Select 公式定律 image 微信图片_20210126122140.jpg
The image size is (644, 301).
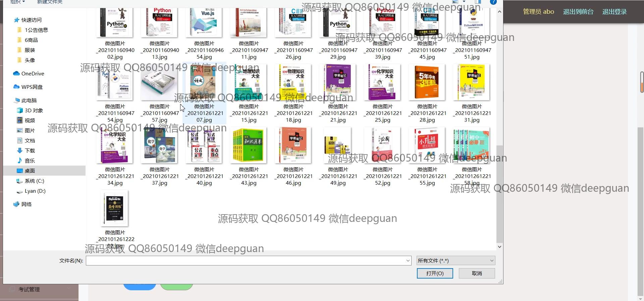tap(204, 156)
